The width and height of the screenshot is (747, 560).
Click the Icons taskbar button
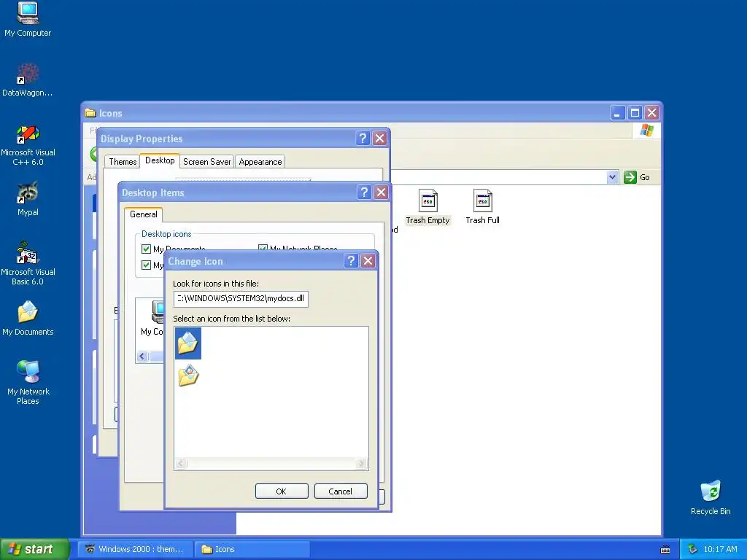tap(252, 549)
